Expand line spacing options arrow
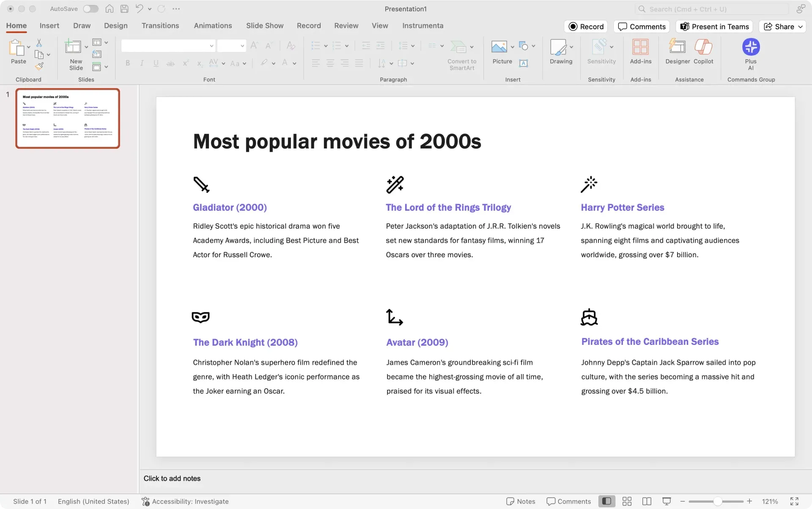This screenshot has height=509, width=812. pyautogui.click(x=413, y=46)
